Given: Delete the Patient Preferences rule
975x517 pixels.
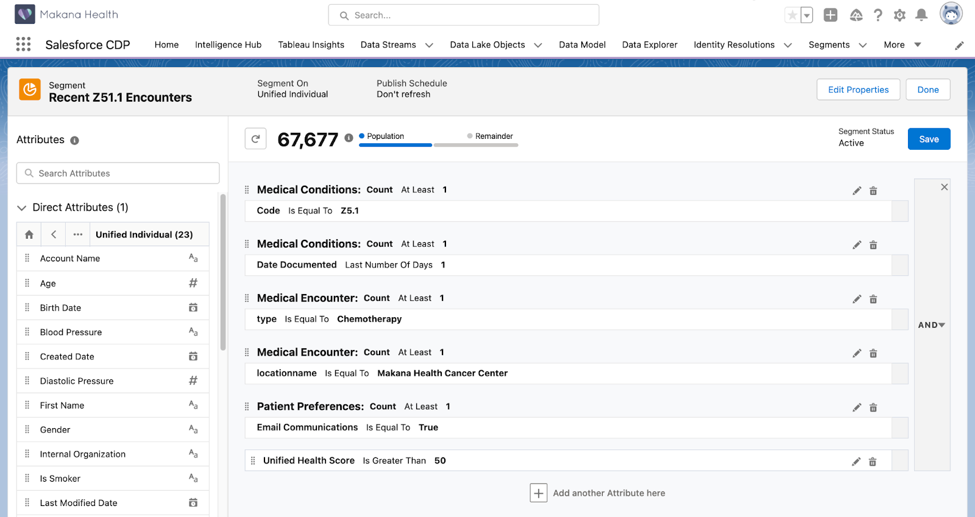Looking at the screenshot, I should click(873, 408).
